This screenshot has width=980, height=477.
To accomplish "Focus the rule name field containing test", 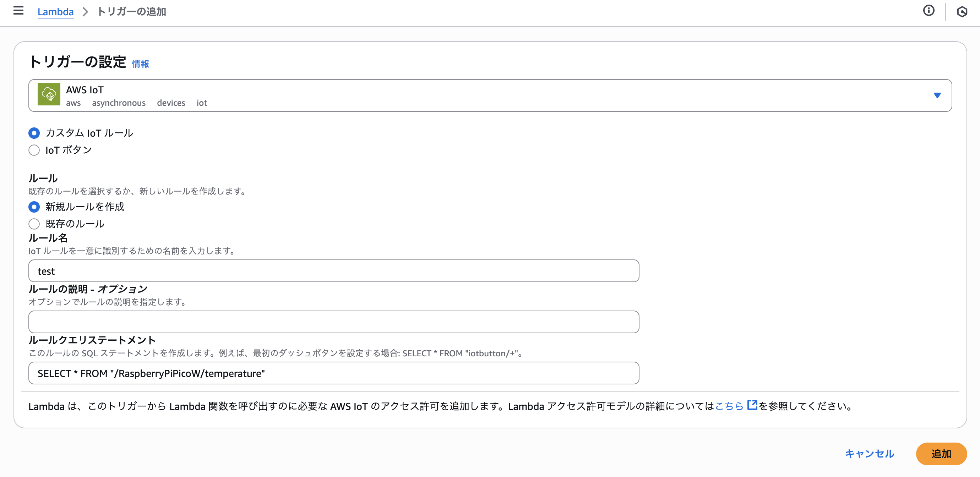I will [x=334, y=271].
